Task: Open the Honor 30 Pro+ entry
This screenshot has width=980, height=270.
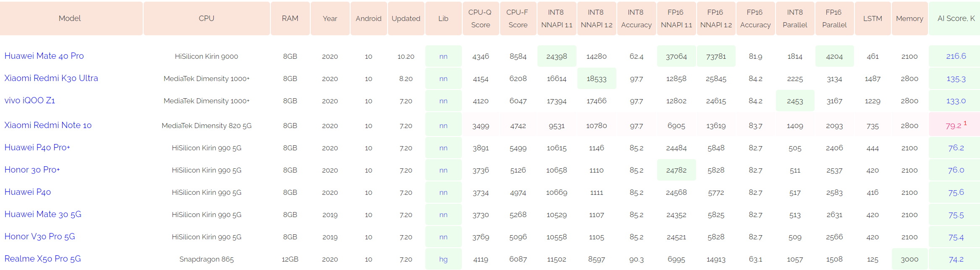Action: click(32, 170)
